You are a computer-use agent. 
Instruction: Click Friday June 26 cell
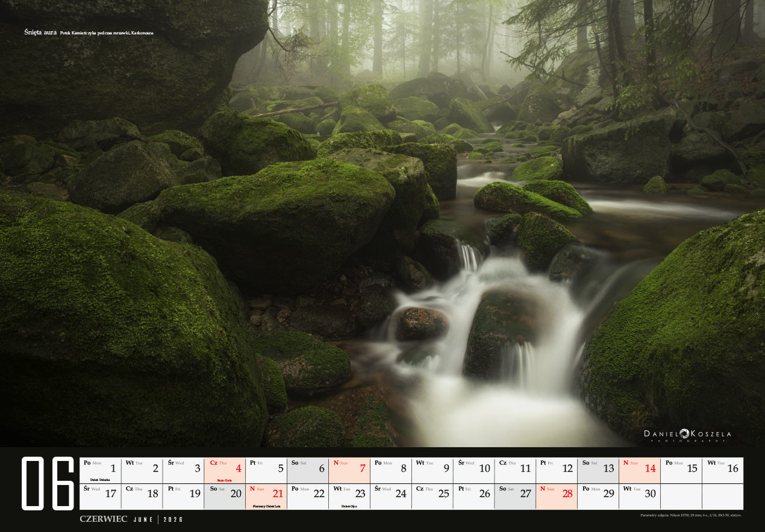pos(473,496)
